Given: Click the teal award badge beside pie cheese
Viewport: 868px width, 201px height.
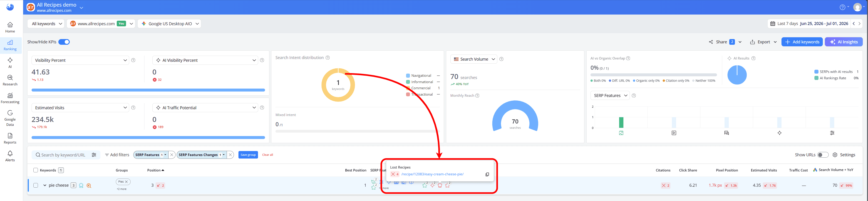Looking at the screenshot, I should pyautogui.click(x=81, y=186).
